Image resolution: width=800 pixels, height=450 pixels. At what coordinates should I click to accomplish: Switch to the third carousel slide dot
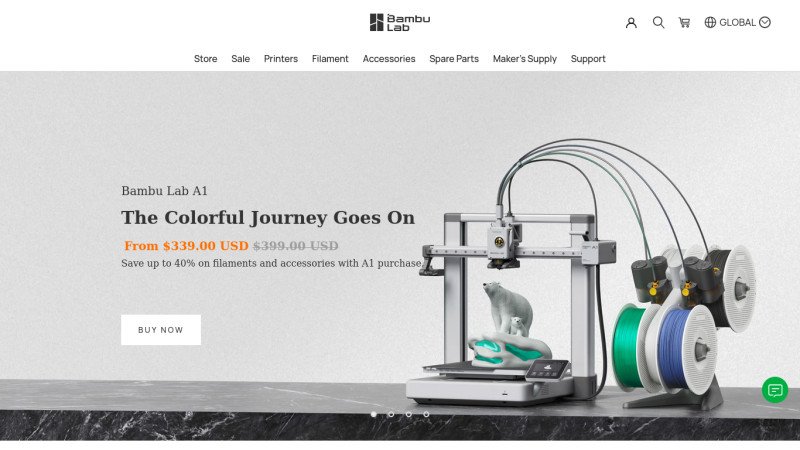[409, 414]
